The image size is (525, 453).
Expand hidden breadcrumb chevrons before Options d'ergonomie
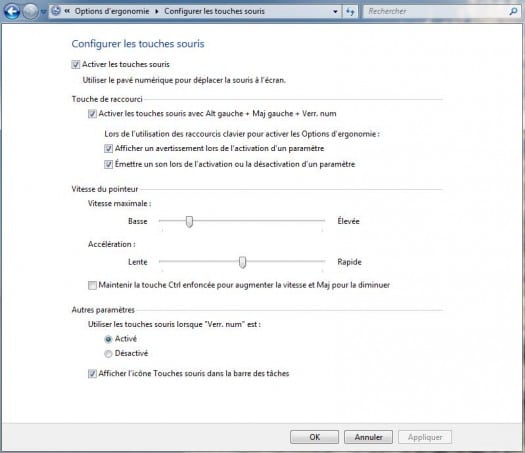coord(67,11)
